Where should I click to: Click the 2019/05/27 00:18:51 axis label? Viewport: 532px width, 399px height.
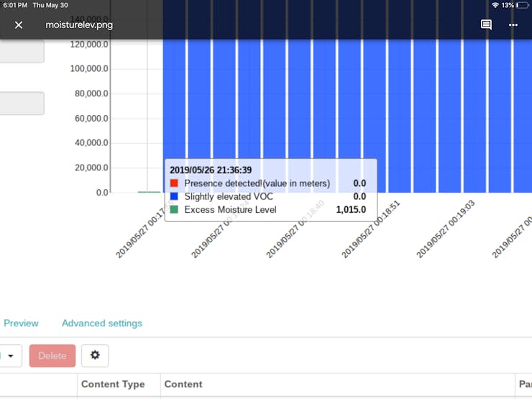tap(368, 230)
